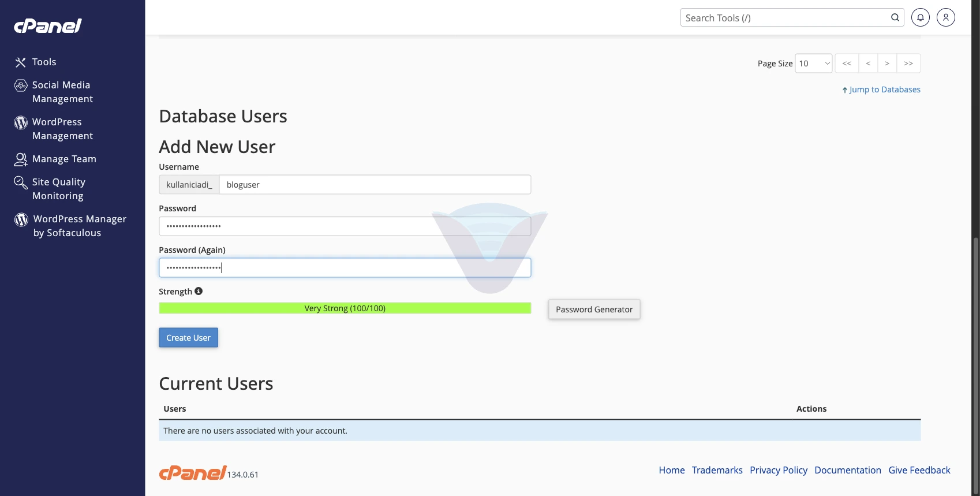This screenshot has height=496, width=980.
Task: Open Manage Team sidebar item
Action: point(64,159)
